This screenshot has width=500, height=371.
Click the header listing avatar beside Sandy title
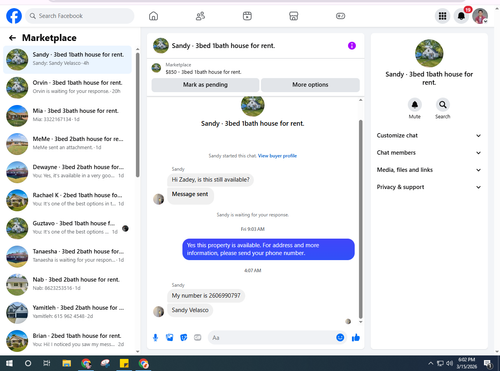pyautogui.click(x=161, y=46)
